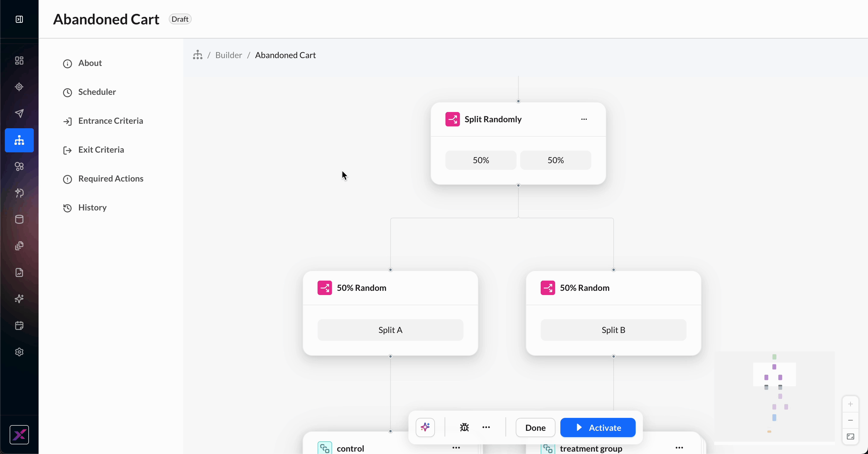
Task: Navigate to Builder in the breadcrumb
Action: (228, 55)
